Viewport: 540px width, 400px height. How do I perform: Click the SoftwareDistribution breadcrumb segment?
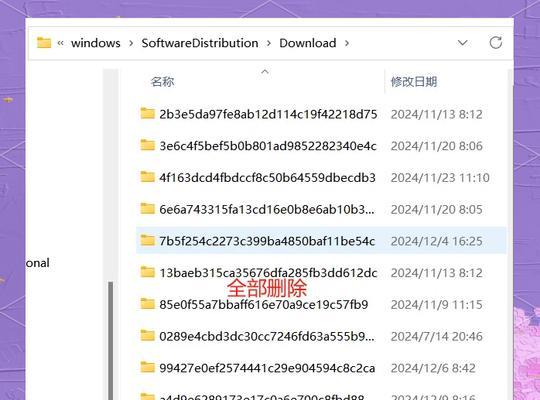coord(200,43)
